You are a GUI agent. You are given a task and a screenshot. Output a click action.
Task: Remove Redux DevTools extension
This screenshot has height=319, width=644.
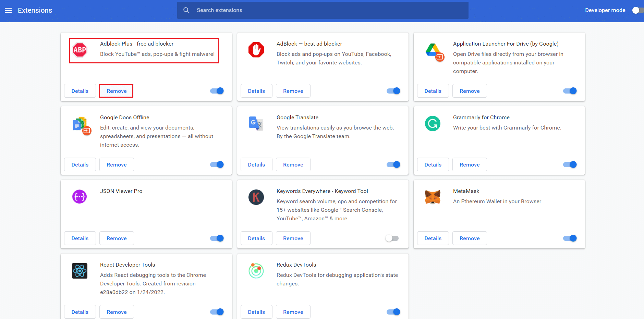(293, 312)
